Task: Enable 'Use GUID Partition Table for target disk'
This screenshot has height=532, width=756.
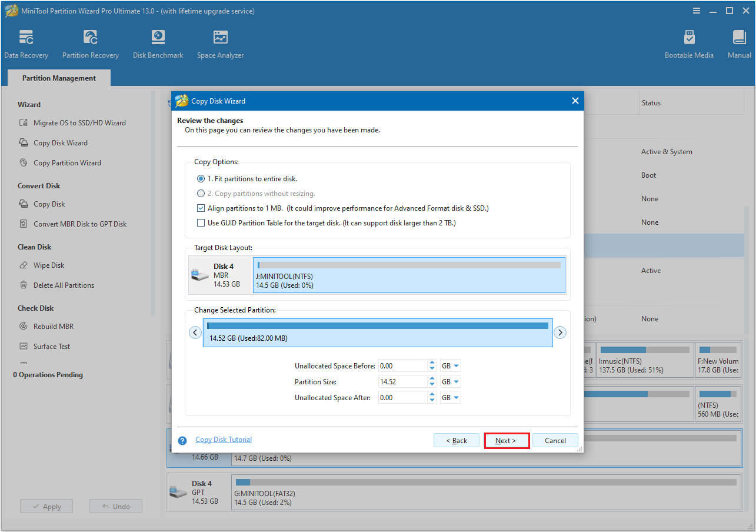Action: (x=201, y=222)
